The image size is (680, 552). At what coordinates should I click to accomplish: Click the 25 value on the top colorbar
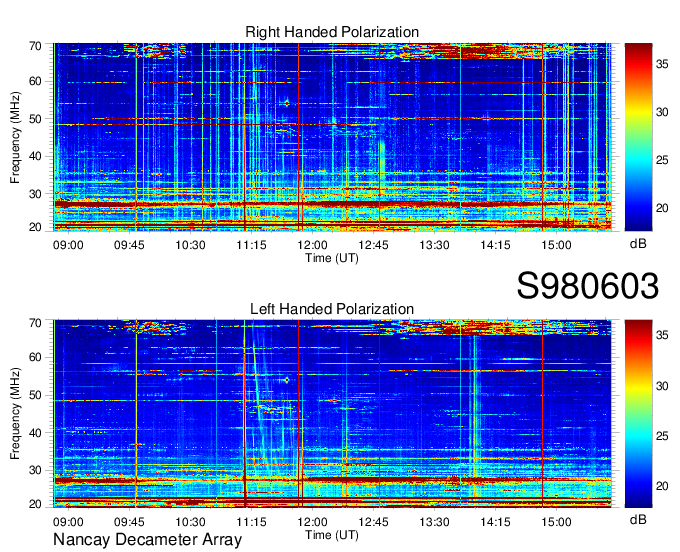point(662,160)
